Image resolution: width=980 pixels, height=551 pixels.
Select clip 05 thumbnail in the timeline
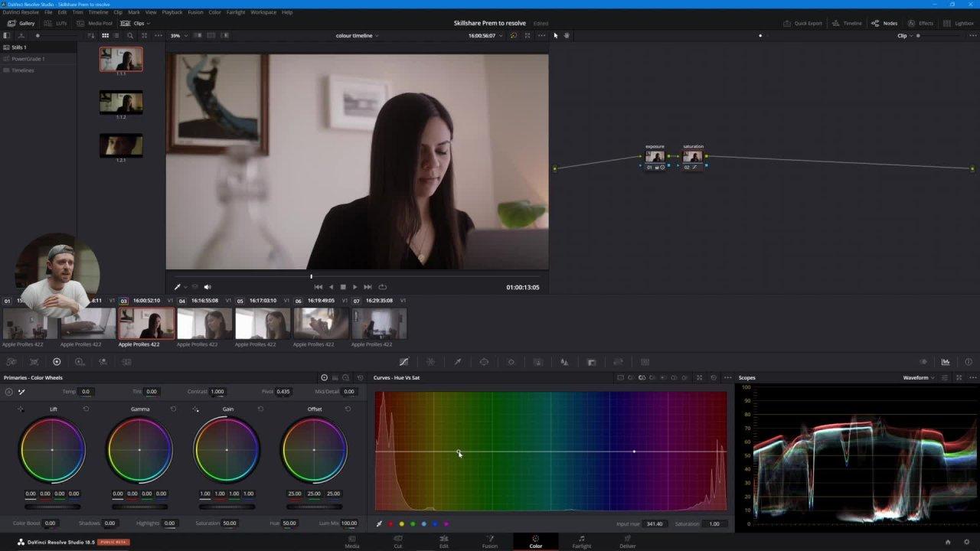263,323
